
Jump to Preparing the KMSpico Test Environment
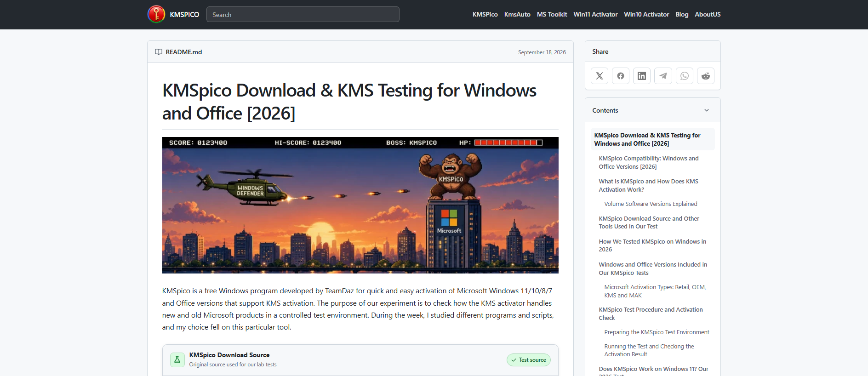click(657, 332)
